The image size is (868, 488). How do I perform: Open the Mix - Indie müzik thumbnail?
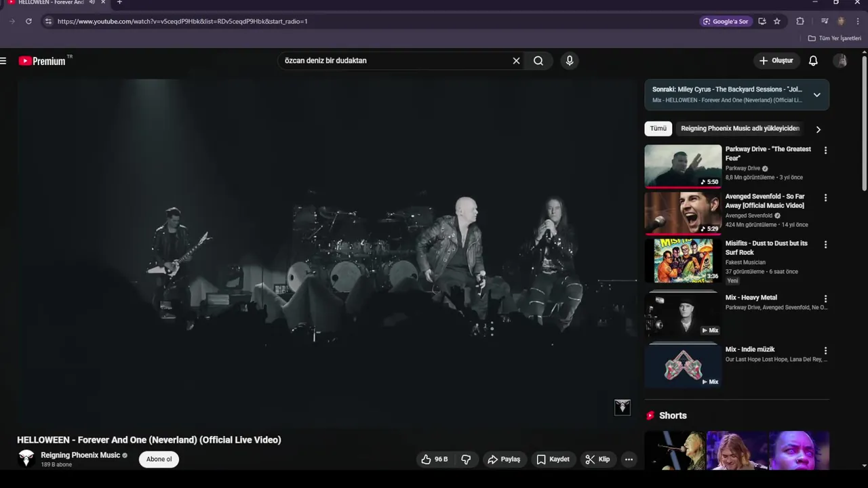683,367
